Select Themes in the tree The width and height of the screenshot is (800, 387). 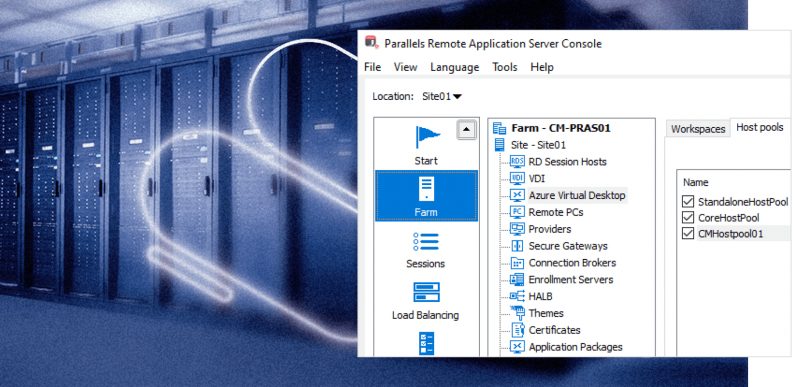(546, 313)
